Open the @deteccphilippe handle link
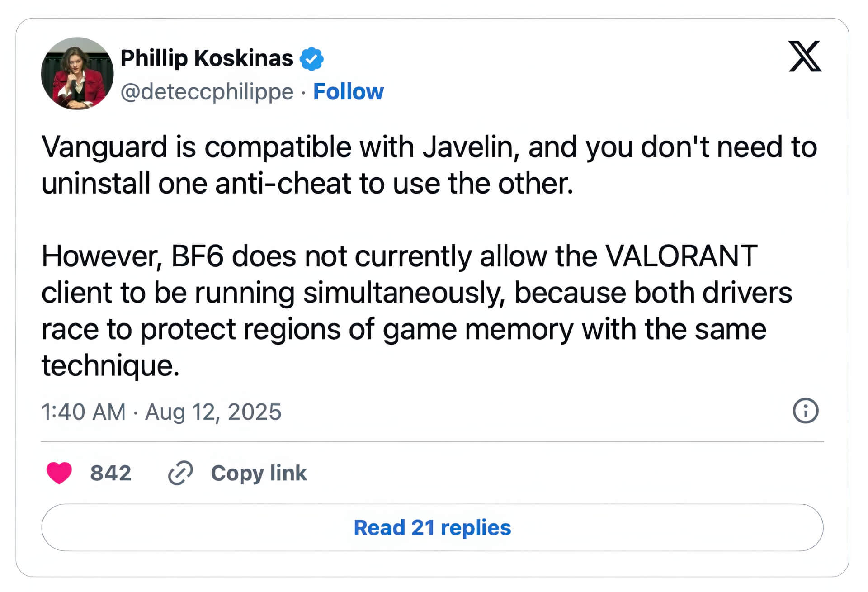 207,92
